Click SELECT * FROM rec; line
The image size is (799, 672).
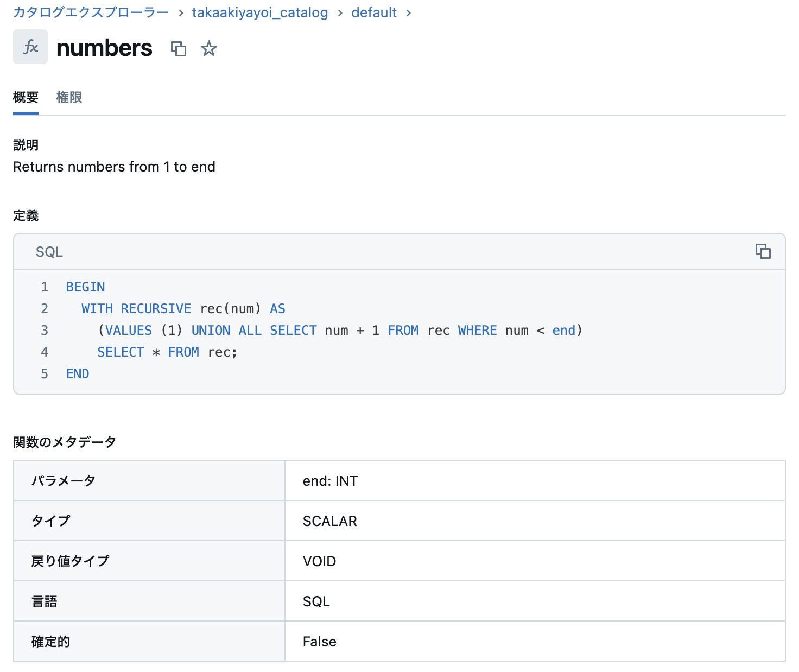click(x=167, y=352)
